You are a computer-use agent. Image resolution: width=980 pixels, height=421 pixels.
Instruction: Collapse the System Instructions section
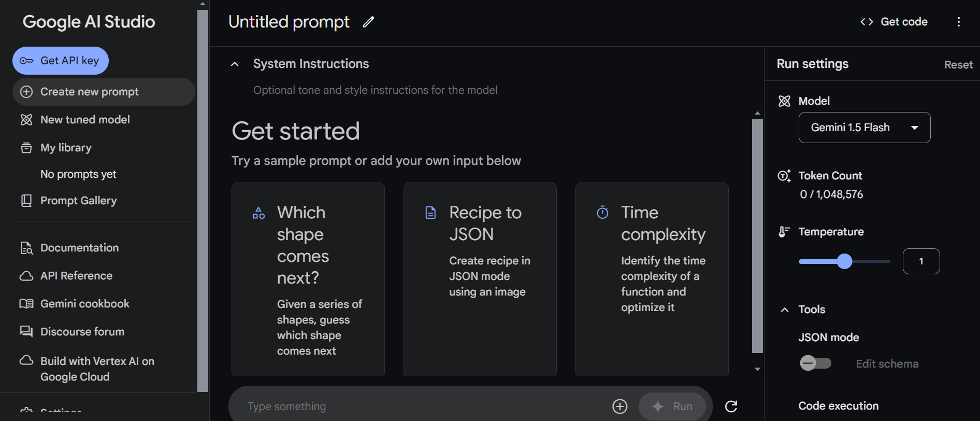pos(235,64)
